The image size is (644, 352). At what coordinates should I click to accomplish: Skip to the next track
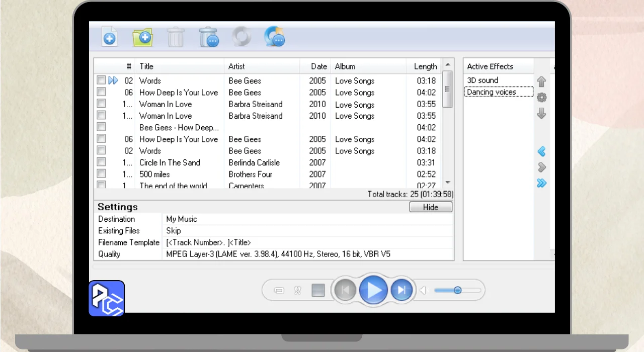click(x=401, y=290)
